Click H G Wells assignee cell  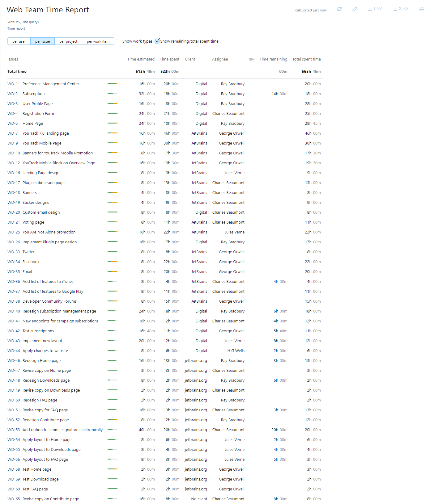click(x=236, y=351)
